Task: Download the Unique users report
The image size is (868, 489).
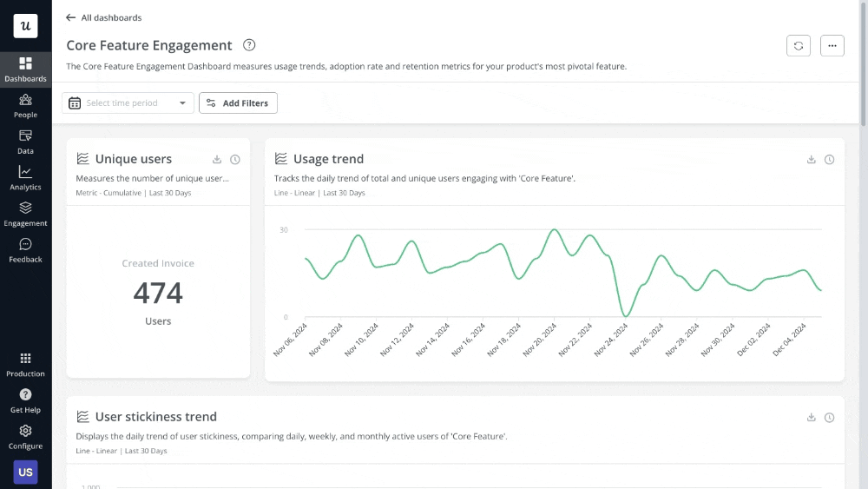Action: coord(217,160)
